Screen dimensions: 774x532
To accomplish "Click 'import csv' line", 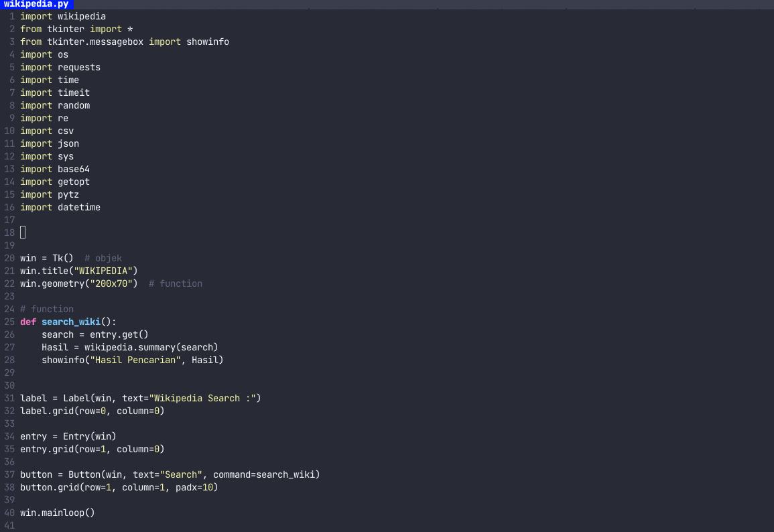I will click(47, 131).
